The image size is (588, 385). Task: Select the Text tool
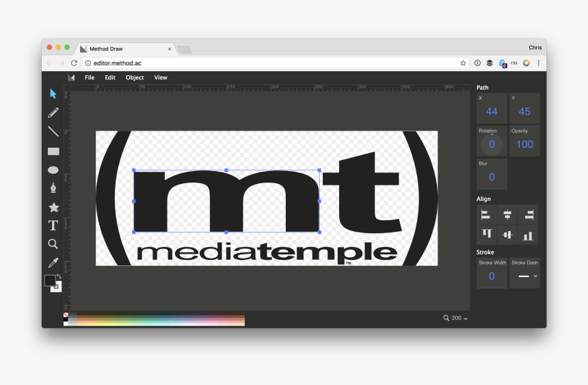coord(53,225)
